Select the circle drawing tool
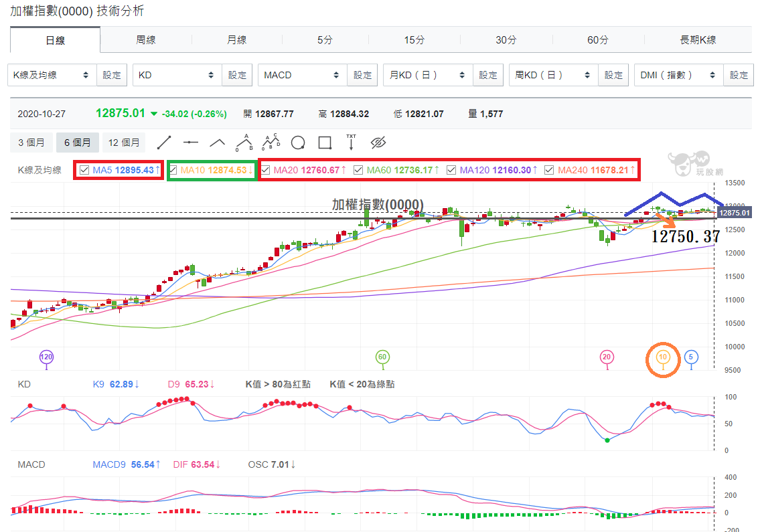 (x=297, y=143)
